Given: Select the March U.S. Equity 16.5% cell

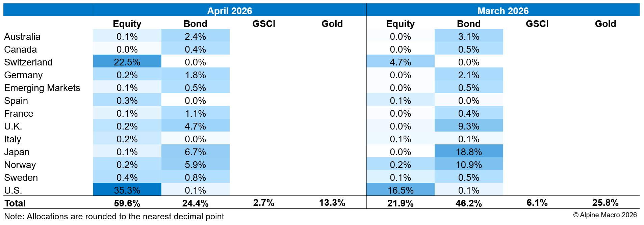Looking at the screenshot, I should (400, 190).
